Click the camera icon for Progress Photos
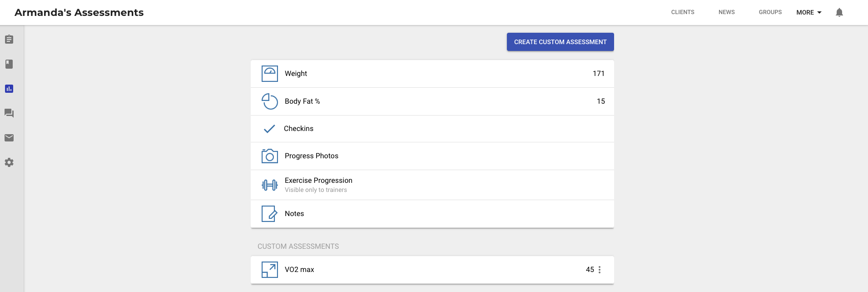Screen dimensions: 868x292 [x=269, y=156]
